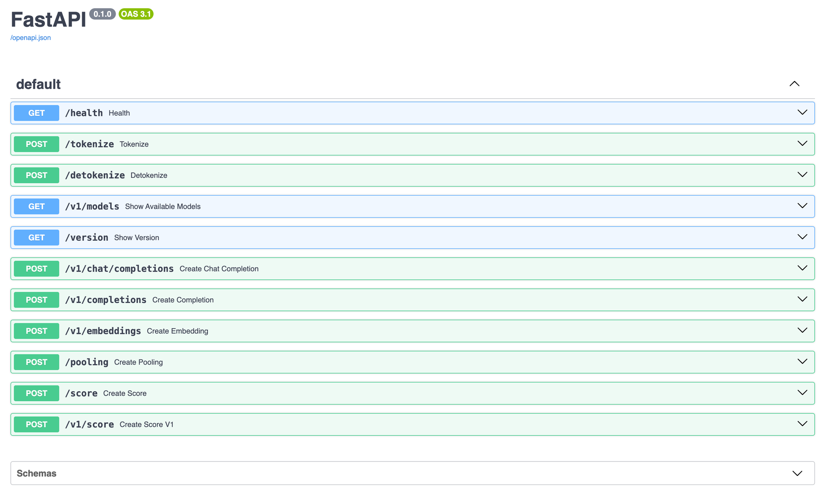This screenshot has height=504, width=826.
Task: Click the Show Available Models summary
Action: pyautogui.click(x=163, y=206)
